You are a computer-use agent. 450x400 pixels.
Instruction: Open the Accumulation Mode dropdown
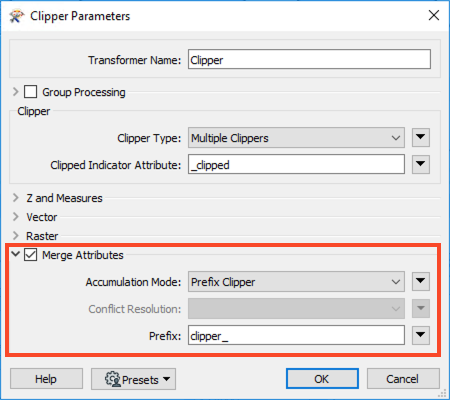296,282
